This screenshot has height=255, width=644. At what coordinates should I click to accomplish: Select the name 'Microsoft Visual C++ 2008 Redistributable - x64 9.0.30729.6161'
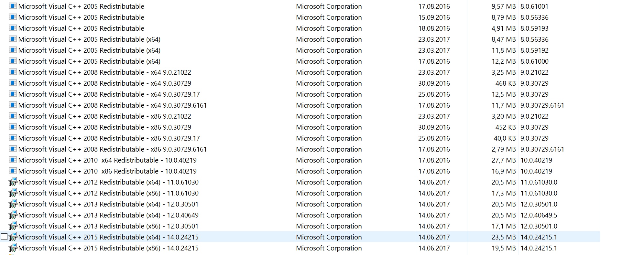tap(113, 105)
